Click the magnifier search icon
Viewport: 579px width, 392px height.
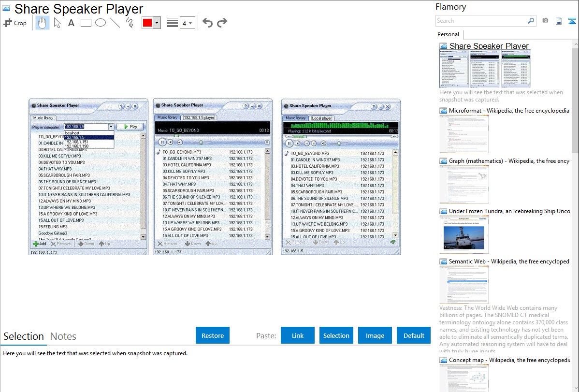[531, 21]
